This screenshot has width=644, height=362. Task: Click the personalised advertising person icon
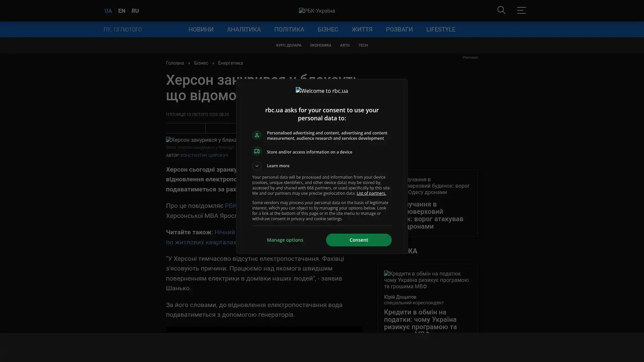257,135
